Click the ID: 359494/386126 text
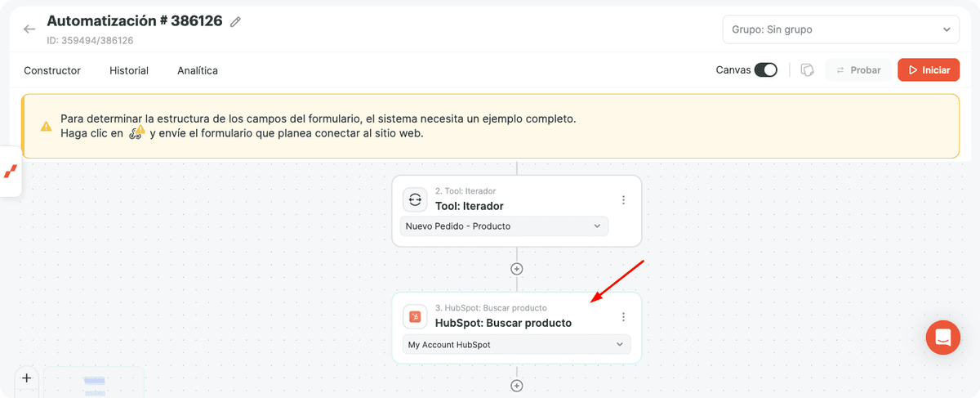Image resolution: width=980 pixels, height=398 pixels. tap(91, 40)
